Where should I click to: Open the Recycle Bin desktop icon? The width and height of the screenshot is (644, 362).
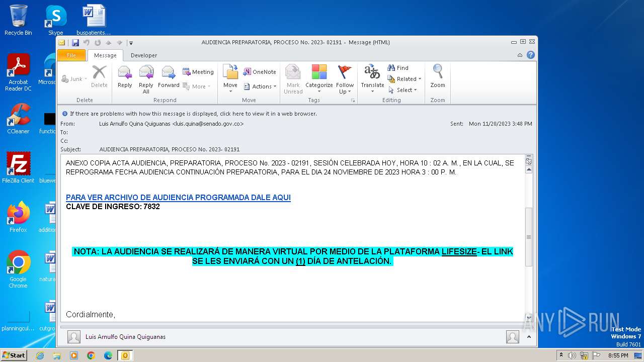18,20
